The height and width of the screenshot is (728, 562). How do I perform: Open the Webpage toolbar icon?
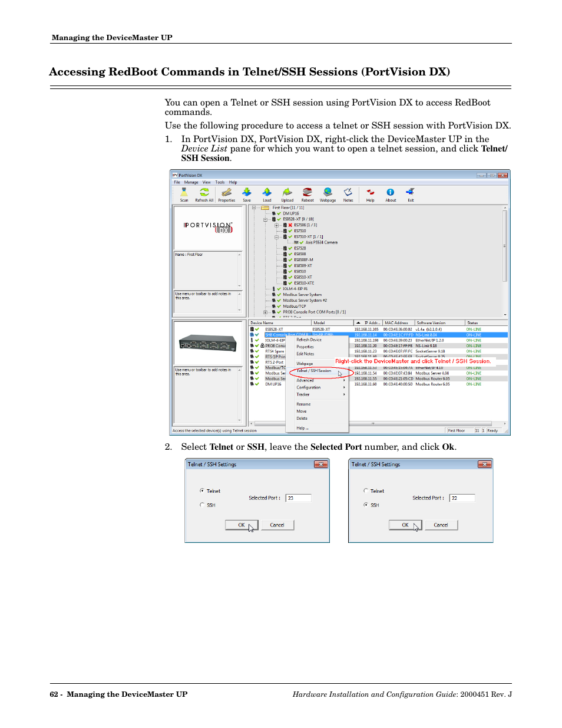(328, 195)
